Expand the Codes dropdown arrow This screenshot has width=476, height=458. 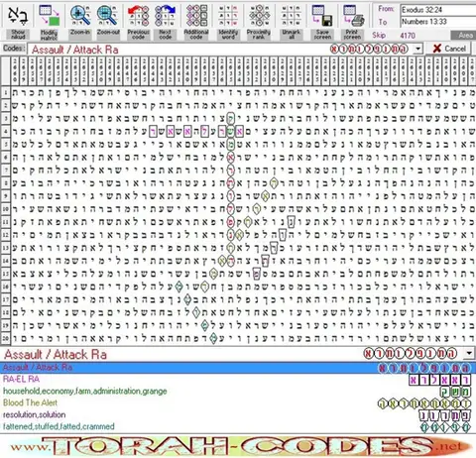point(418,49)
